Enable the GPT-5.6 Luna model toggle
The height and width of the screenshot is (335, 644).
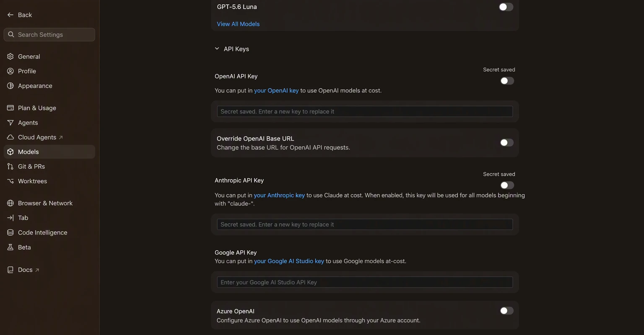506,7
